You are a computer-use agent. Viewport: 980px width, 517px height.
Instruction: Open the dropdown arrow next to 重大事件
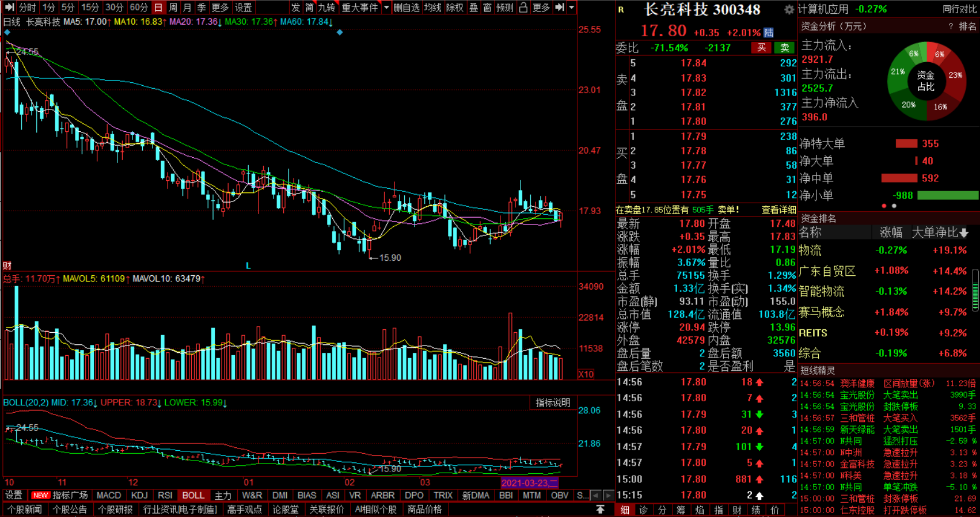point(387,7)
